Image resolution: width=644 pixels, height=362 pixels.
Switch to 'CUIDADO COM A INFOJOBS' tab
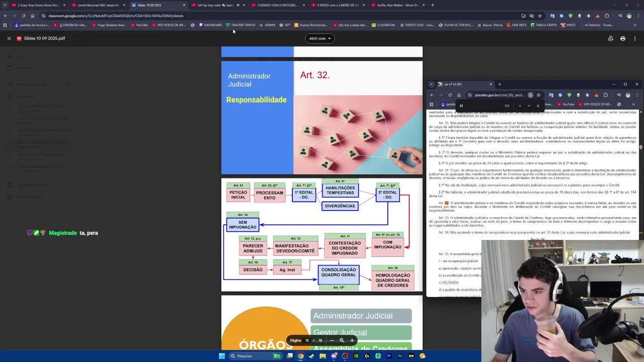coord(275,5)
